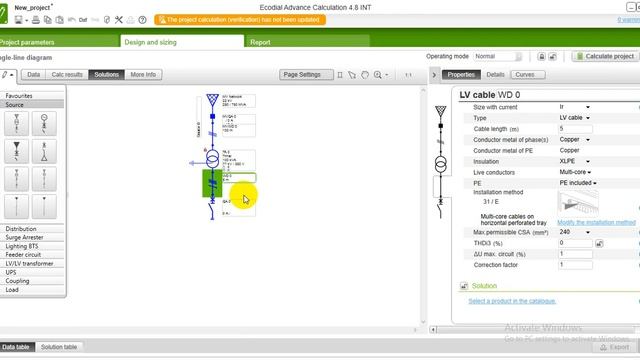The image size is (640, 360).
Task: Switch to Project parameters tab
Action: (x=59, y=42)
